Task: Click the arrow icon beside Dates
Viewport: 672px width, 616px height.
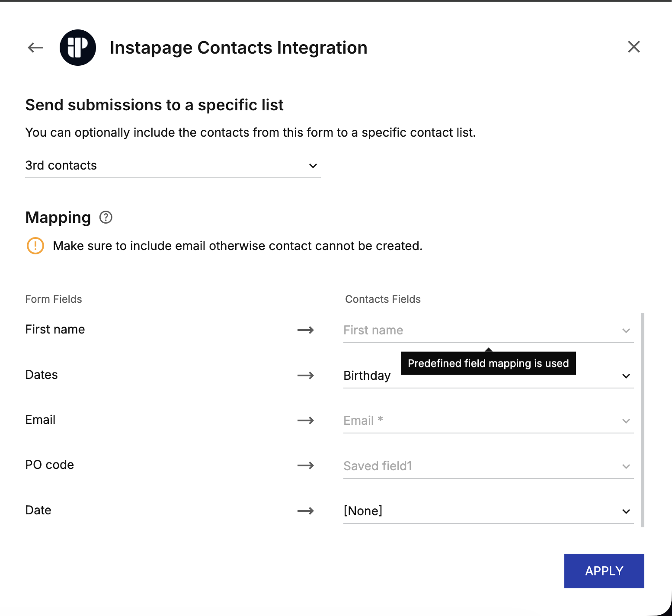Action: tap(306, 375)
